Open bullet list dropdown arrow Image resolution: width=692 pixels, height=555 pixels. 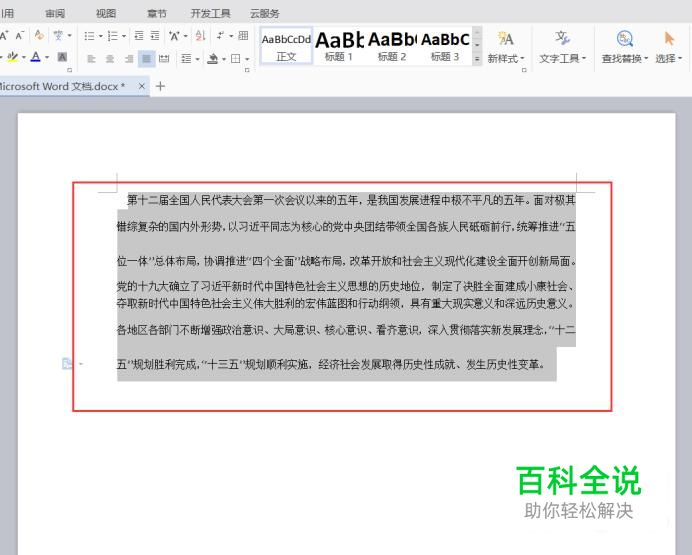point(100,36)
